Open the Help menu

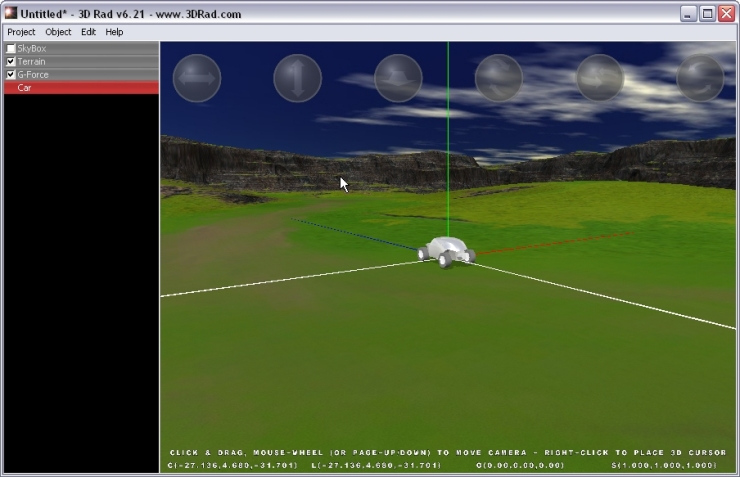click(x=114, y=32)
